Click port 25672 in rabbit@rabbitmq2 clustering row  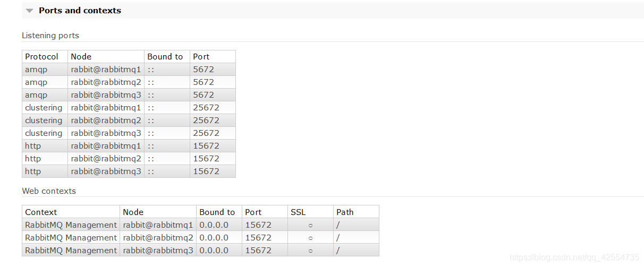(206, 120)
